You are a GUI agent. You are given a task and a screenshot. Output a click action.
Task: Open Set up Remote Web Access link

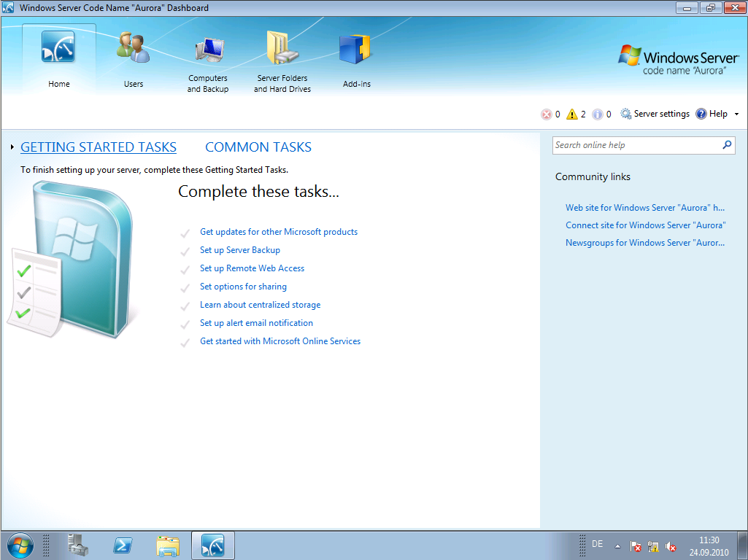click(252, 268)
